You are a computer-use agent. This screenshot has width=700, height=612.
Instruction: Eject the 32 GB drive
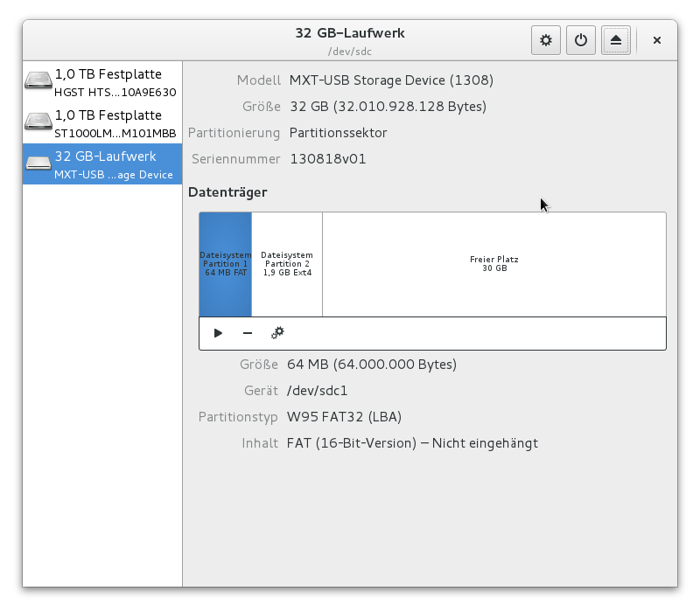pyautogui.click(x=616, y=40)
